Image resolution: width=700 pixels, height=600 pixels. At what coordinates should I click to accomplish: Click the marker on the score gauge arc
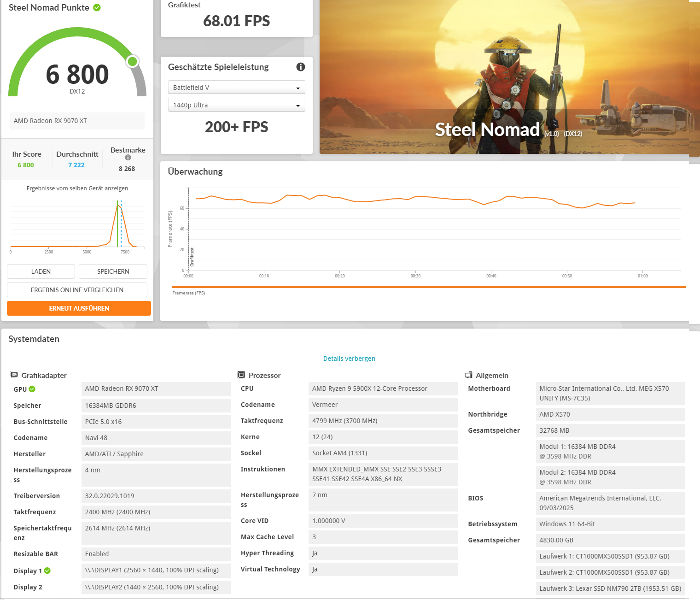(x=133, y=61)
